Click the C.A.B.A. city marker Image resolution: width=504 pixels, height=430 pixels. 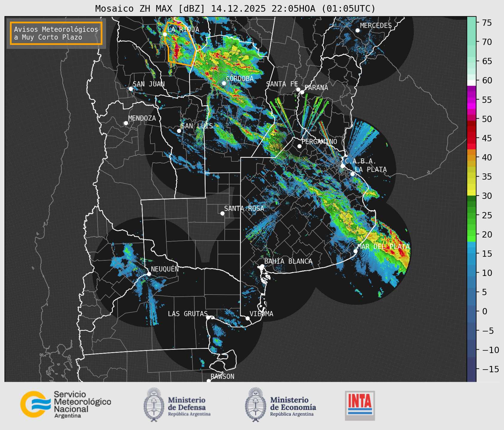343,166
